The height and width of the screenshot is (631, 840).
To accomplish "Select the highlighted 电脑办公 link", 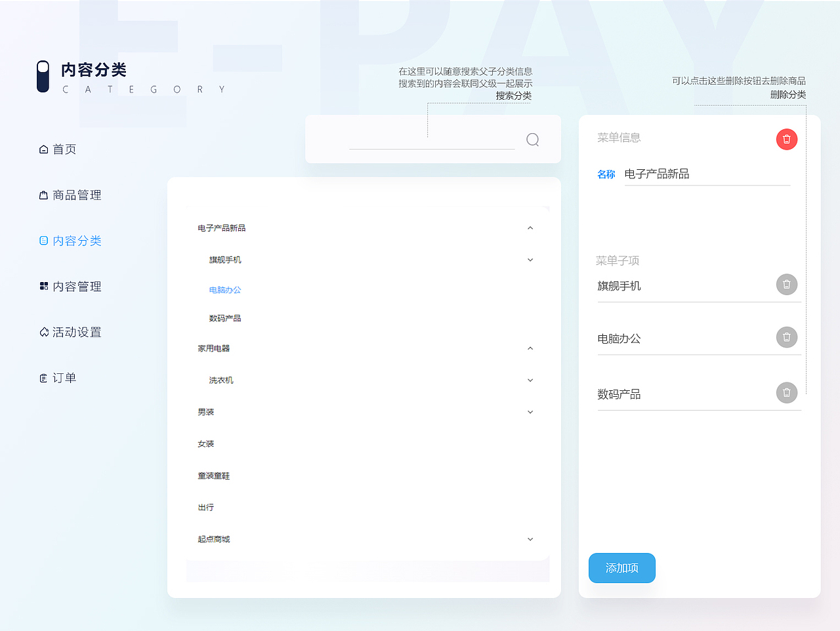I will 225,289.
